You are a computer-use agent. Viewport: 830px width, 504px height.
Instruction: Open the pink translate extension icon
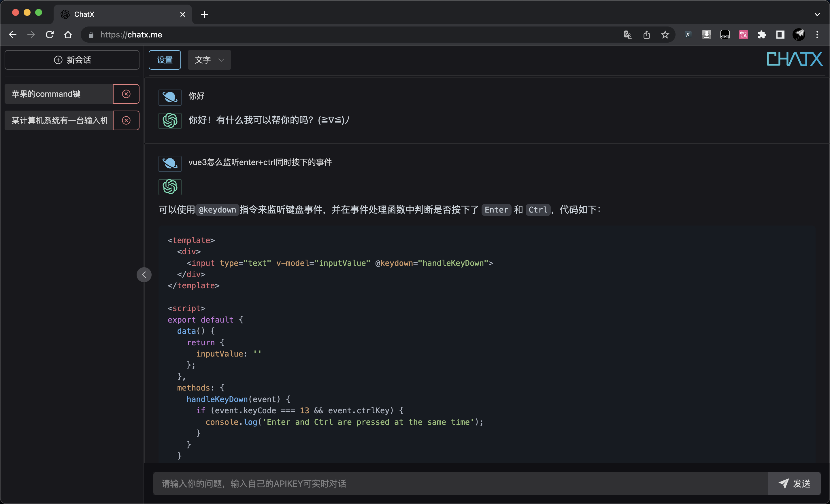coord(744,35)
